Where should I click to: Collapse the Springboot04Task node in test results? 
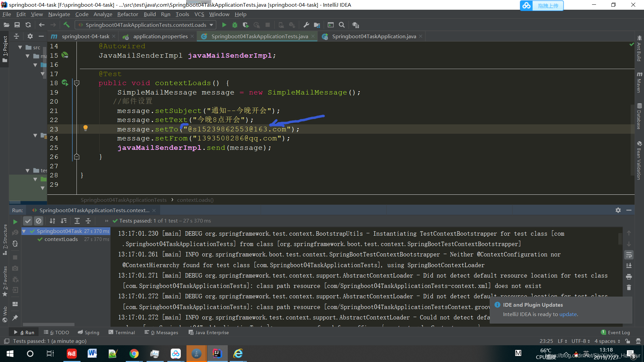click(x=24, y=231)
